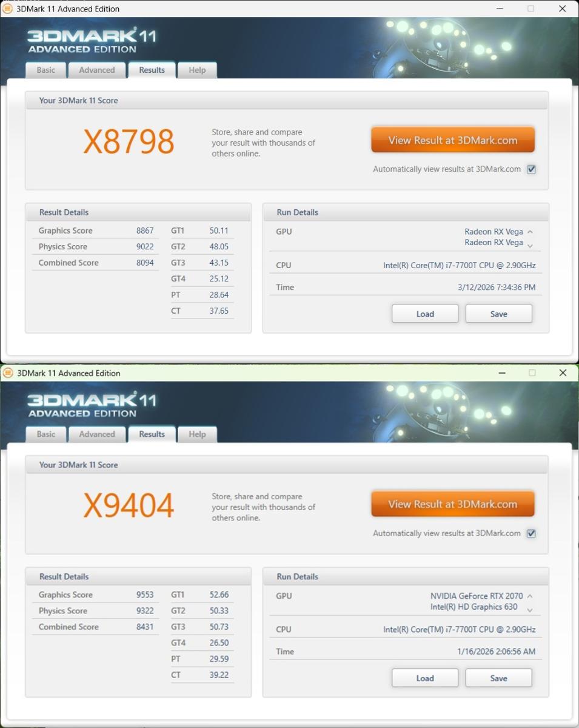Click CPU name in bottom window Run Details

point(460,629)
